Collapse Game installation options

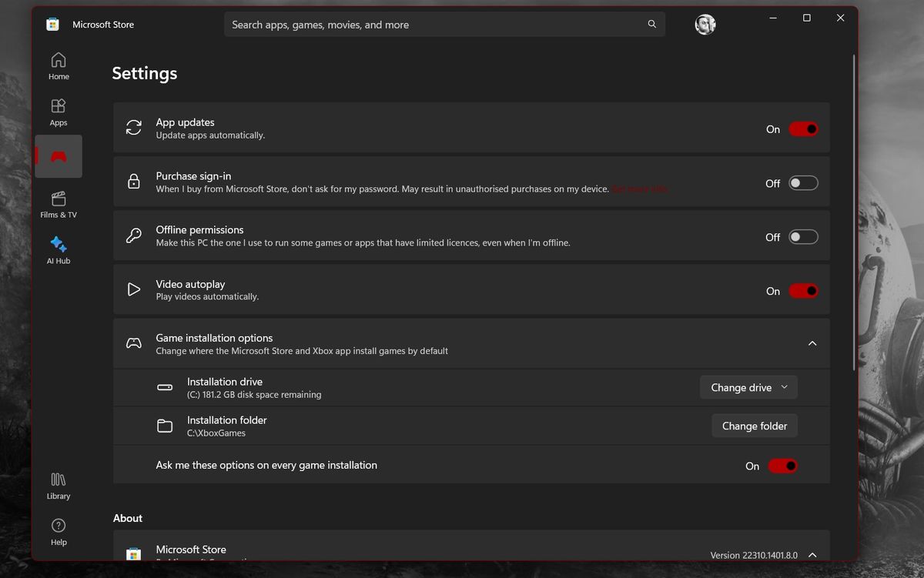(x=812, y=343)
